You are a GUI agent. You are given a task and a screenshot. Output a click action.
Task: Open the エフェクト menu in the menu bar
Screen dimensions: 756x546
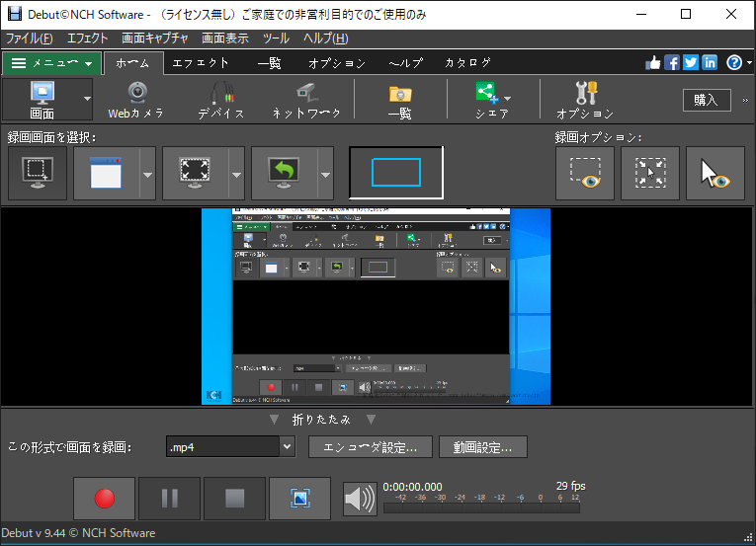[87, 39]
